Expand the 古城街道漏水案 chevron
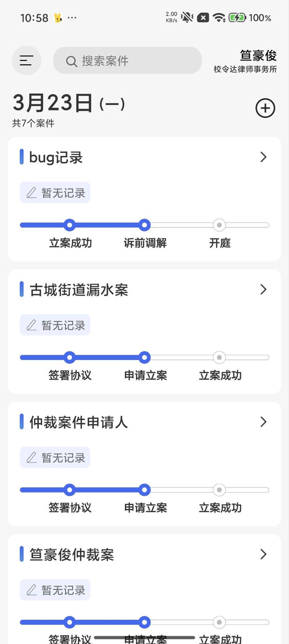Image resolution: width=289 pixels, height=644 pixels. [x=263, y=289]
